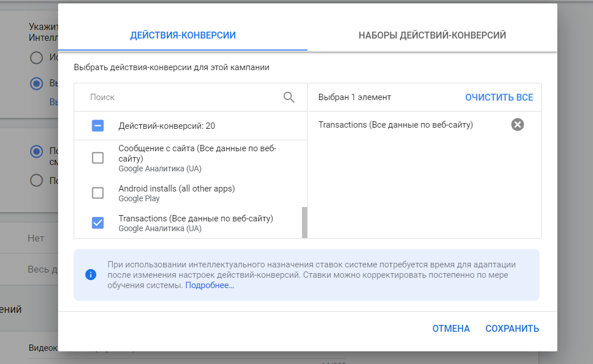The height and width of the screenshot is (364, 593).
Task: Switch to the Действия-конверсии tab
Action: (183, 35)
